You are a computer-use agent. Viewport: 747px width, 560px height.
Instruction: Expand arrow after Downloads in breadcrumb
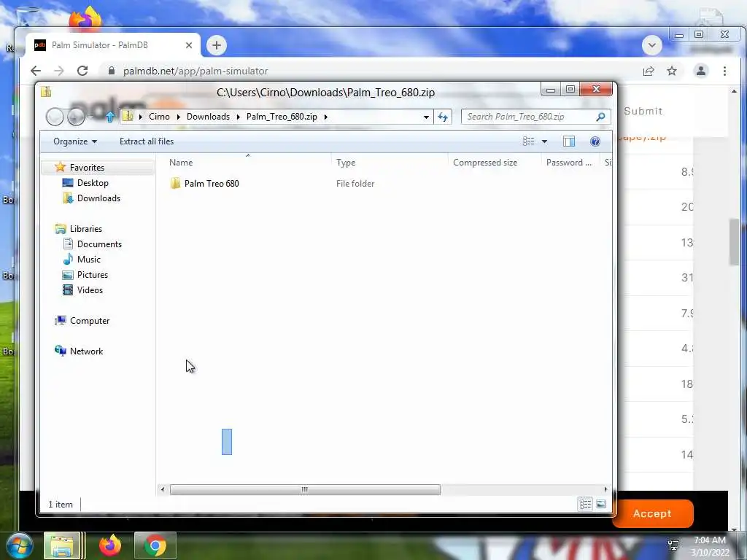pos(239,117)
